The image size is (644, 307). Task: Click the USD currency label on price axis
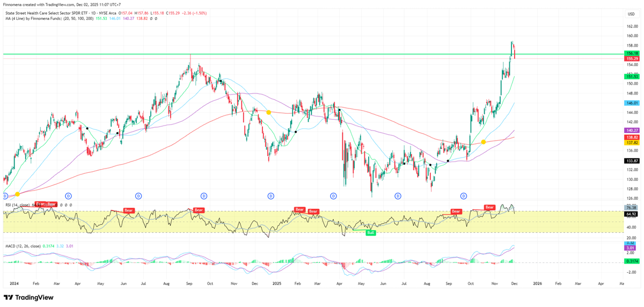(631, 13)
